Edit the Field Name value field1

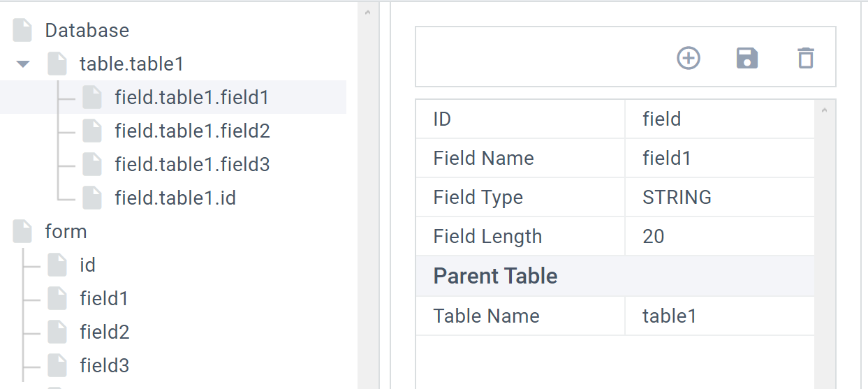(719, 159)
